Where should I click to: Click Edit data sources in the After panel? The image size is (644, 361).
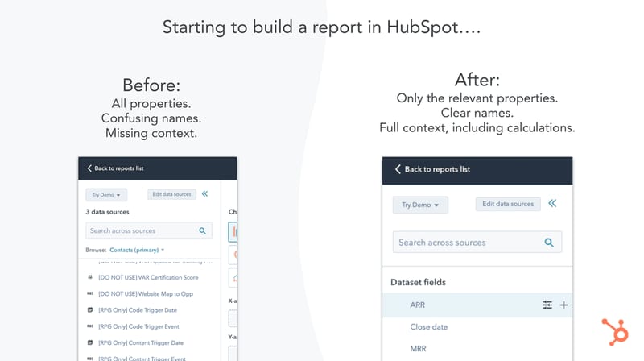point(508,204)
